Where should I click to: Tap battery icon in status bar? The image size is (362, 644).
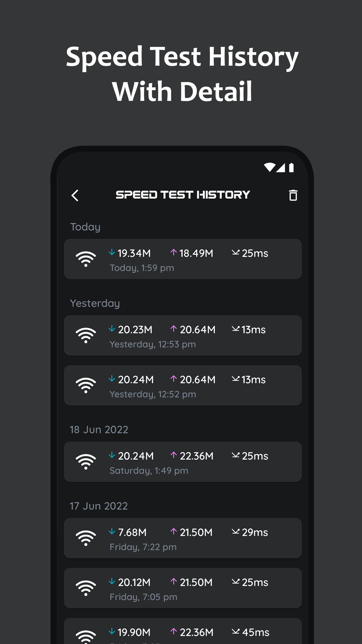[291, 167]
